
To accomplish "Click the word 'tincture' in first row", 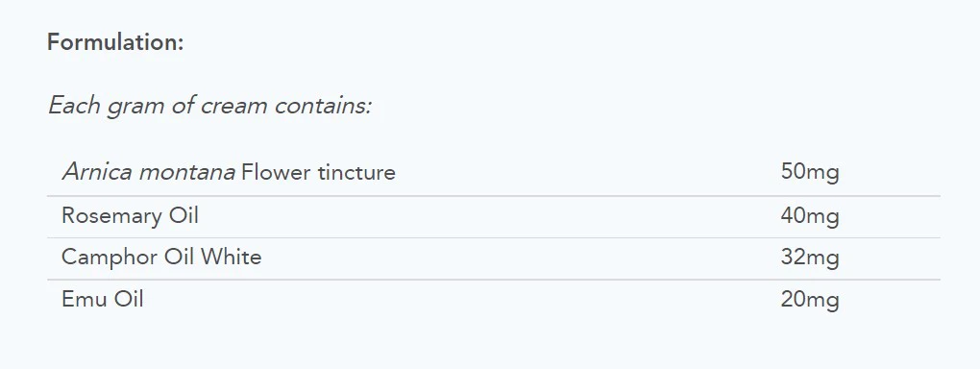I will pos(356,172).
